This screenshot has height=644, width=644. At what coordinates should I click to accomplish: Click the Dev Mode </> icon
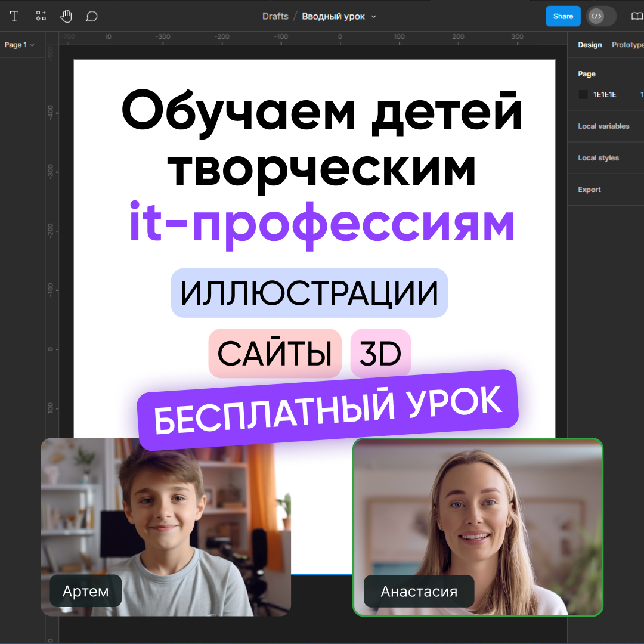tap(596, 16)
